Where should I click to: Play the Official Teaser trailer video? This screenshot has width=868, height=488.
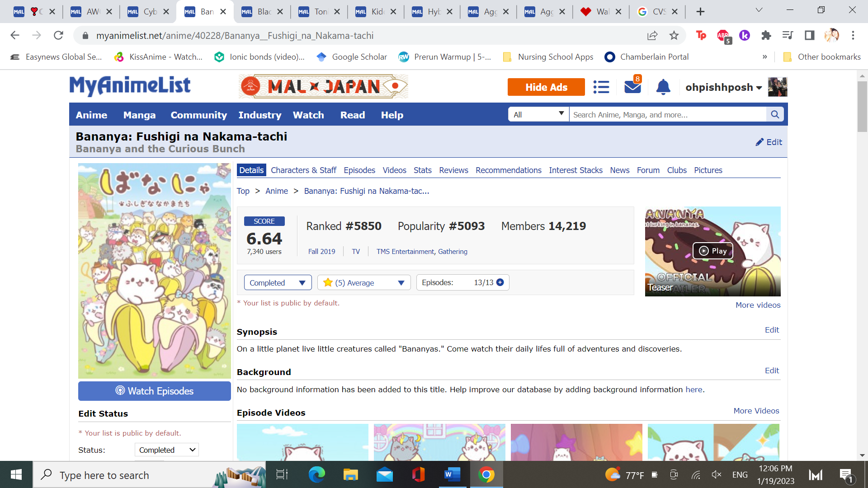pos(712,251)
